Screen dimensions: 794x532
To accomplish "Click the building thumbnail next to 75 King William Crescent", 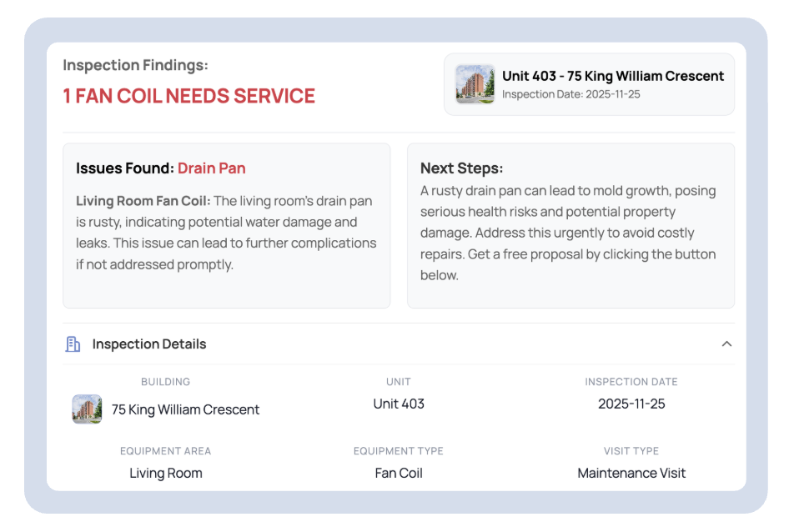I will point(87,409).
